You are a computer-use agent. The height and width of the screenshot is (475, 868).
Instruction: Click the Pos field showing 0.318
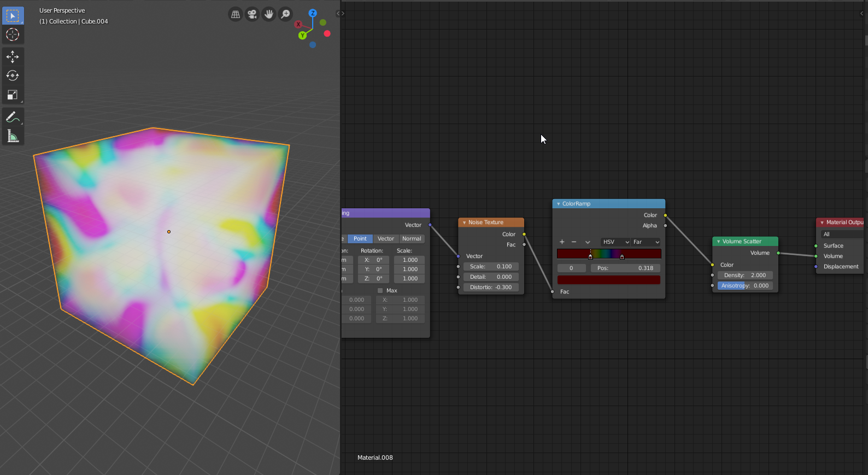(x=625, y=268)
